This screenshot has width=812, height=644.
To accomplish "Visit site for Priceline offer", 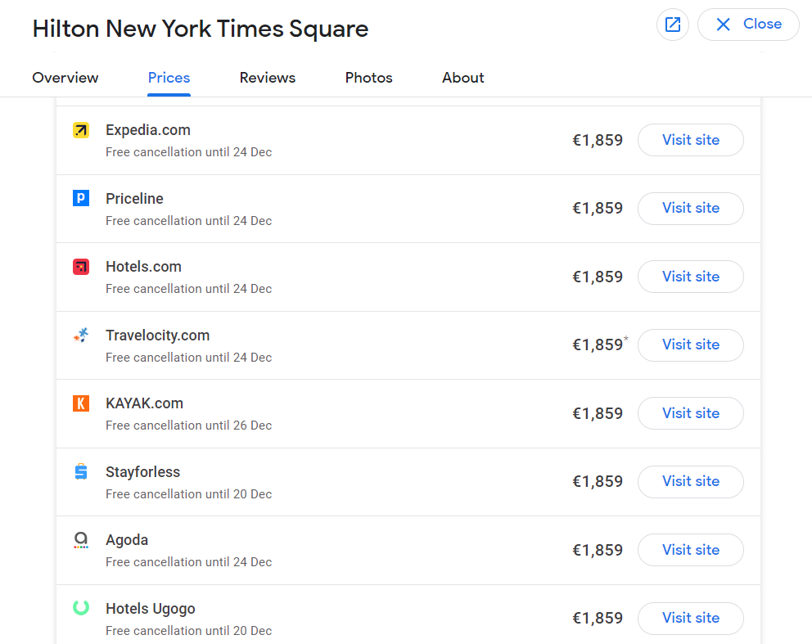I will (690, 208).
